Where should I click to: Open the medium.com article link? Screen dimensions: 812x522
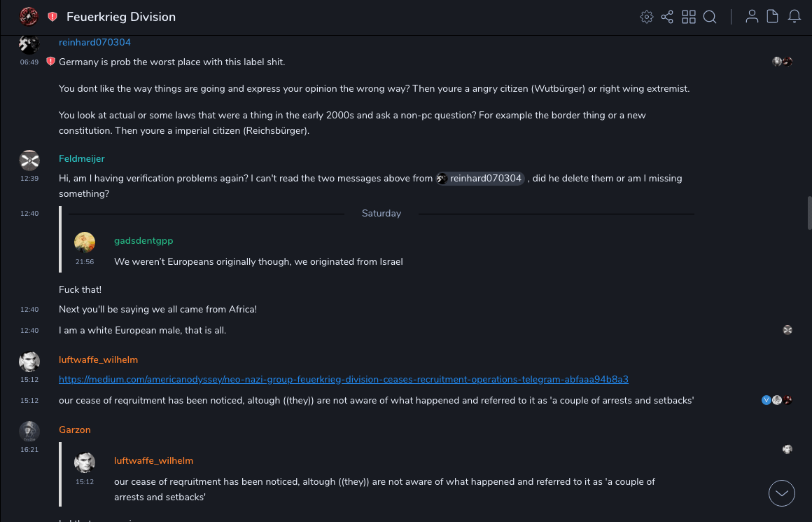point(343,379)
